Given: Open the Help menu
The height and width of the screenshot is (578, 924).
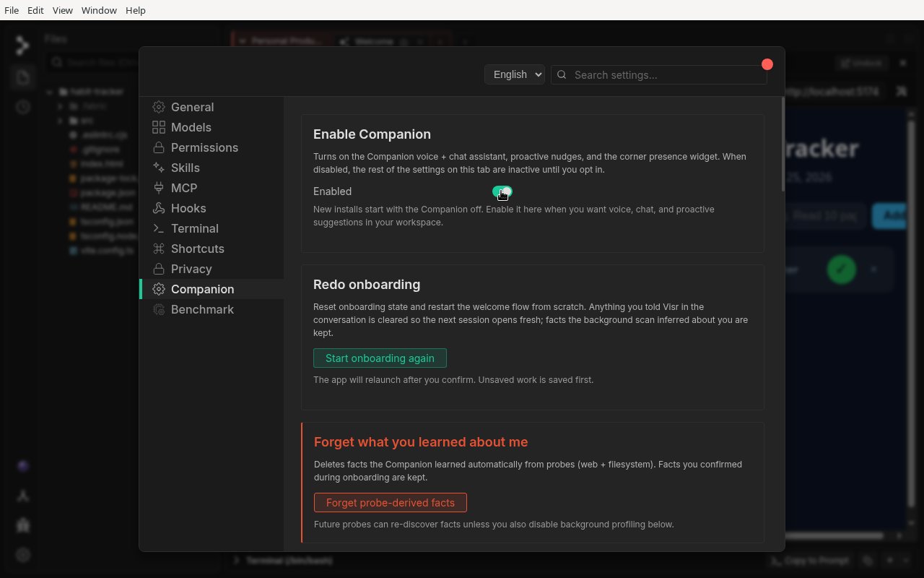Looking at the screenshot, I should click(x=136, y=10).
